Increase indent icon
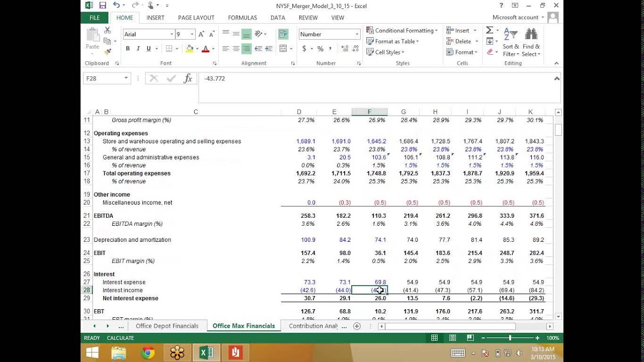Viewport: 644px width, 362px height. [269, 49]
